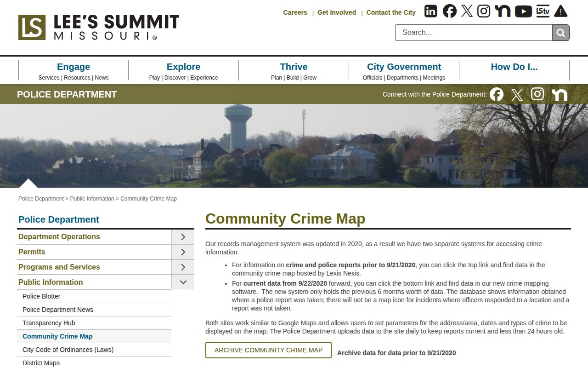Click Permits sidebar label
This screenshot has height=368, width=588.
32,252
